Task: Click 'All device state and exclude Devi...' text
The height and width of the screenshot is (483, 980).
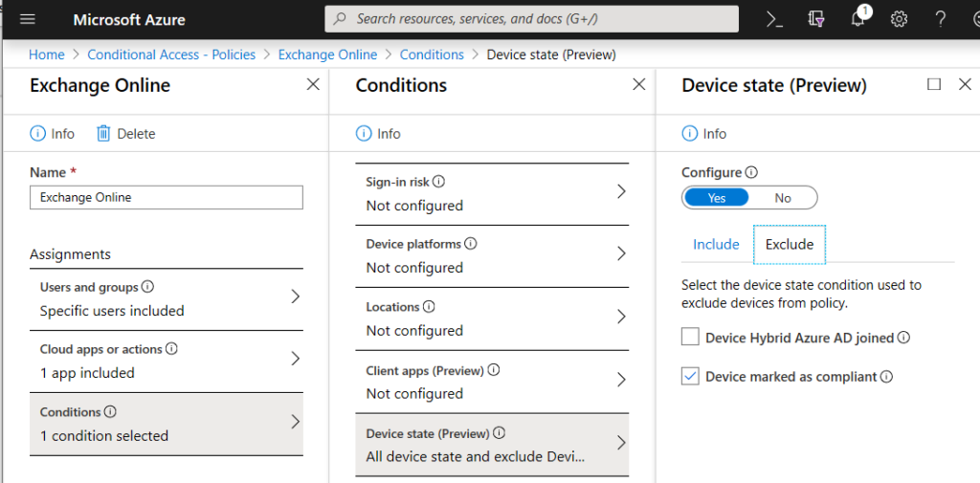Action: [476, 456]
